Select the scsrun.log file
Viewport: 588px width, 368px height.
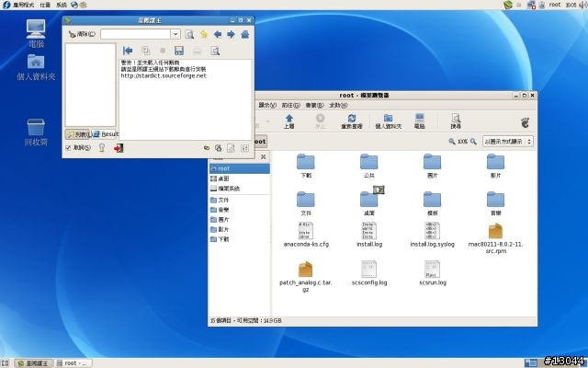[x=433, y=273]
